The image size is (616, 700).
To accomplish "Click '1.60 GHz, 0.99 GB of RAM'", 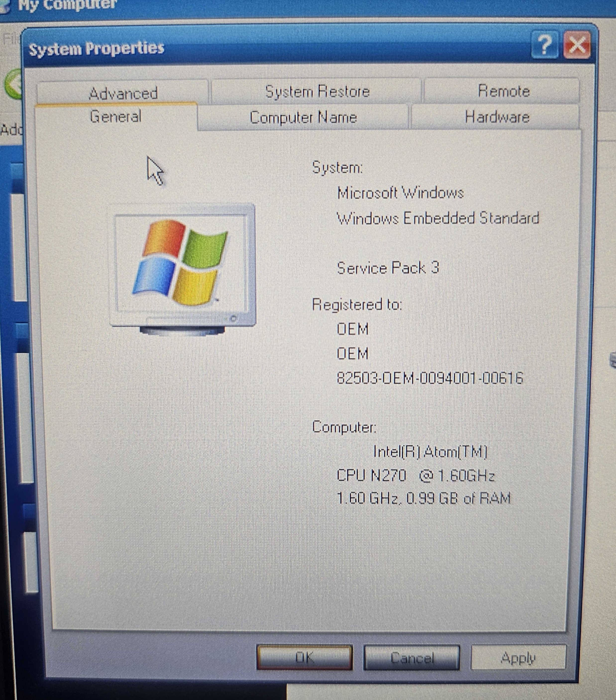I will click(x=424, y=498).
